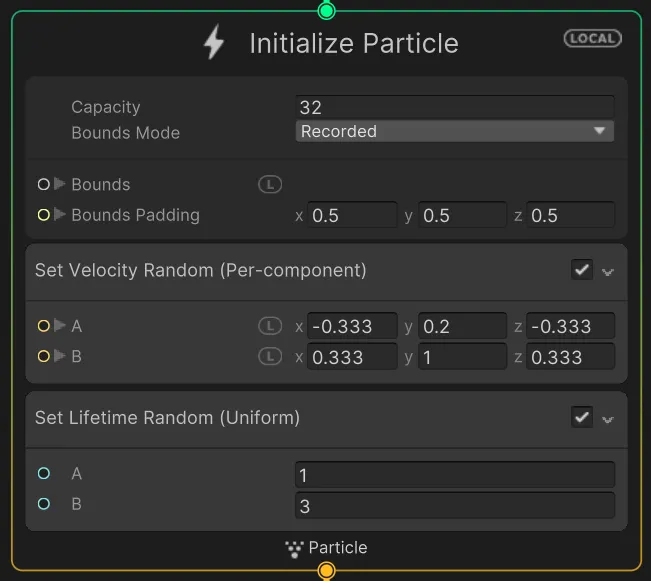The image size is (651, 581).
Task: Uncheck the Set Lifetime Random block checkbox
Action: click(x=581, y=417)
